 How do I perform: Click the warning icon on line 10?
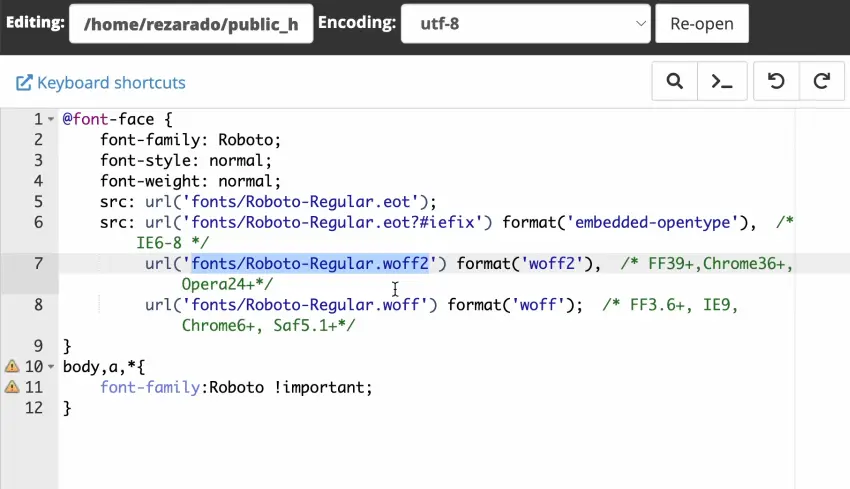(x=12, y=367)
